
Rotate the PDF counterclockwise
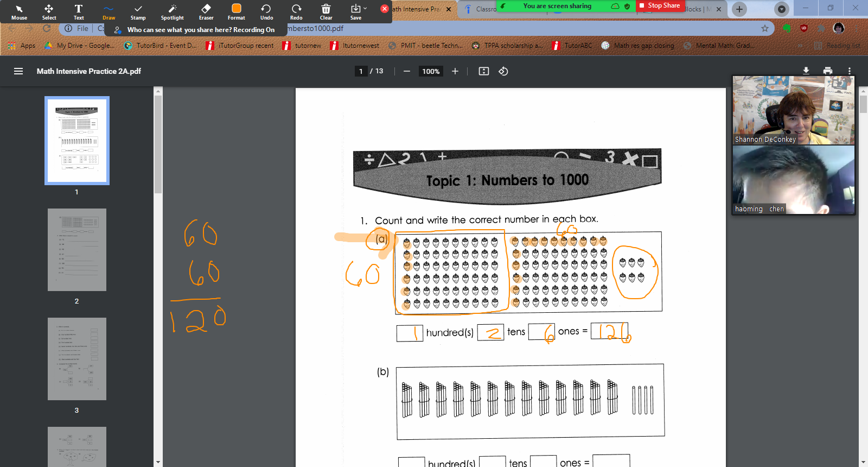coord(503,71)
